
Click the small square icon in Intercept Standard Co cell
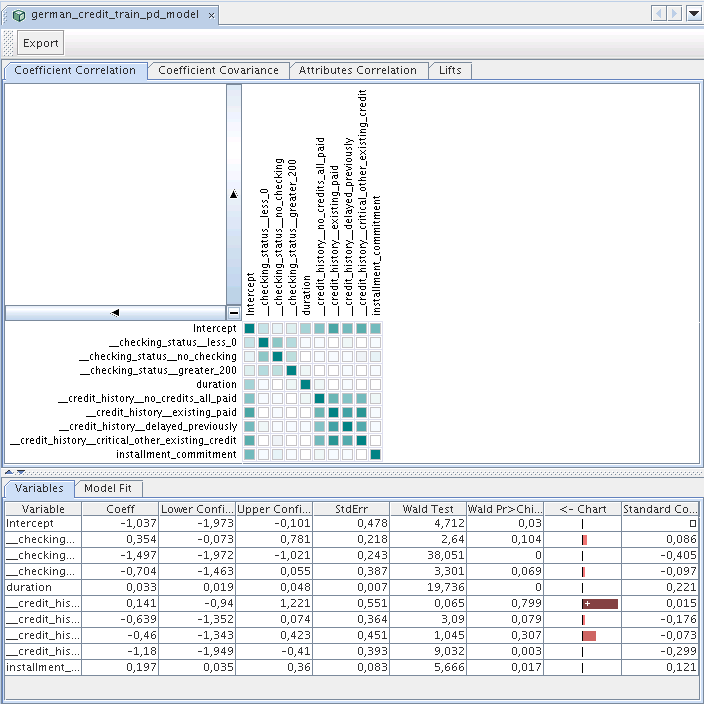coord(693,524)
